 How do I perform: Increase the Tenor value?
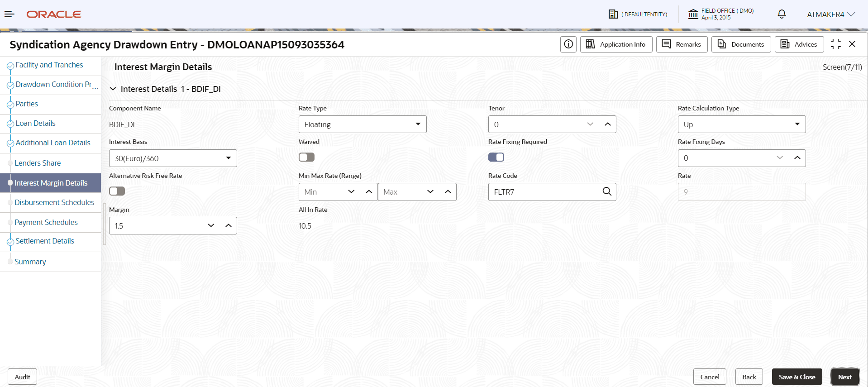tap(608, 124)
